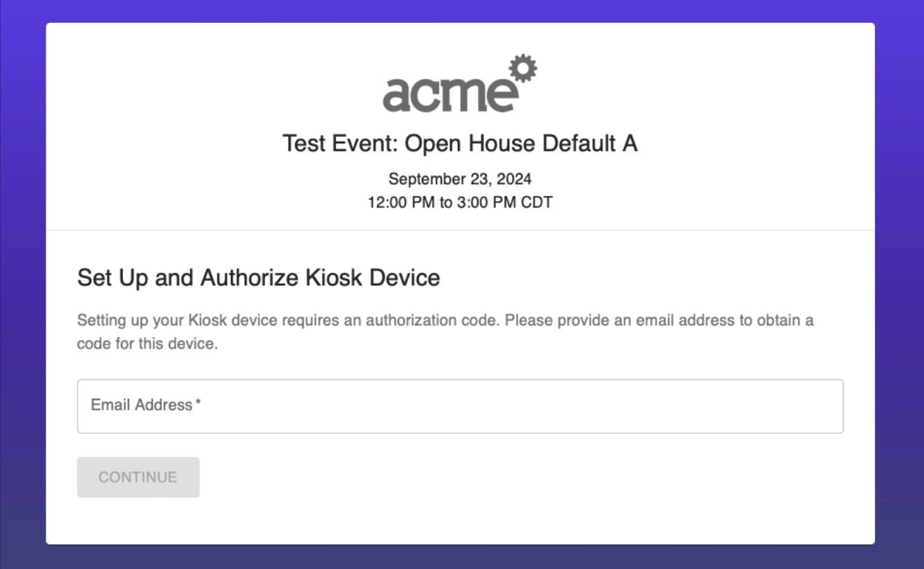Click the "Setting up your Kiosk device" description
The image size is (924, 569).
pyautogui.click(x=445, y=332)
